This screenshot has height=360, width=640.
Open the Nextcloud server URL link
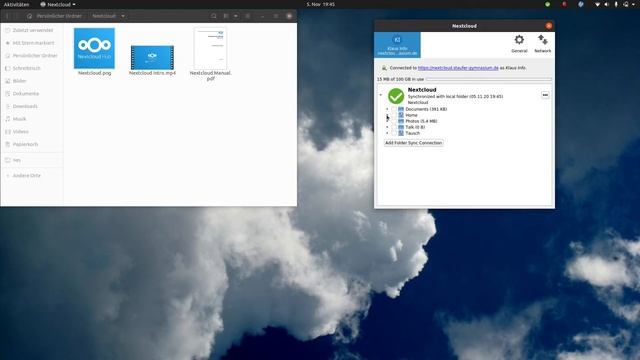click(458, 68)
